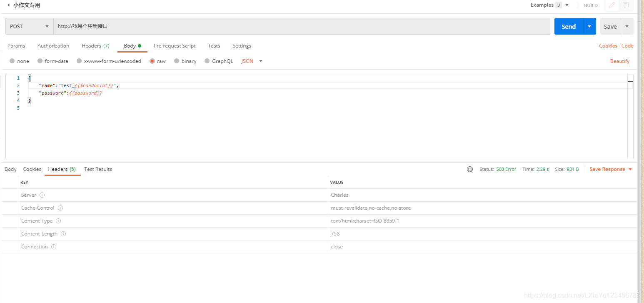Click the Beautify link
Viewport: 644px width, 303px height.
tap(620, 61)
